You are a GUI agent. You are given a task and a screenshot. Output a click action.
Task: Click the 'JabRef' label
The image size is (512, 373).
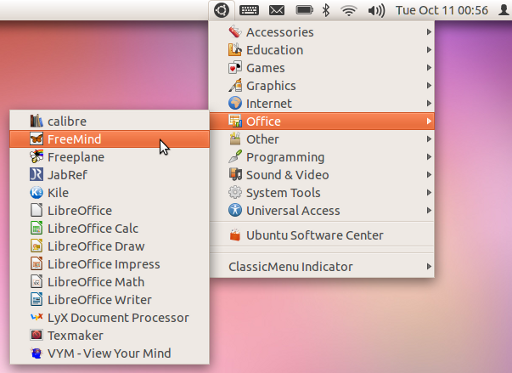click(x=67, y=175)
